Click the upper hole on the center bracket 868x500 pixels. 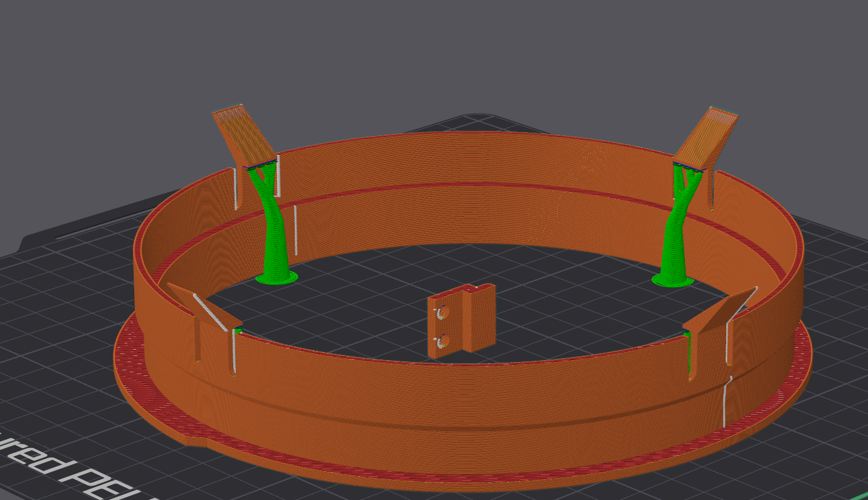click(x=443, y=312)
